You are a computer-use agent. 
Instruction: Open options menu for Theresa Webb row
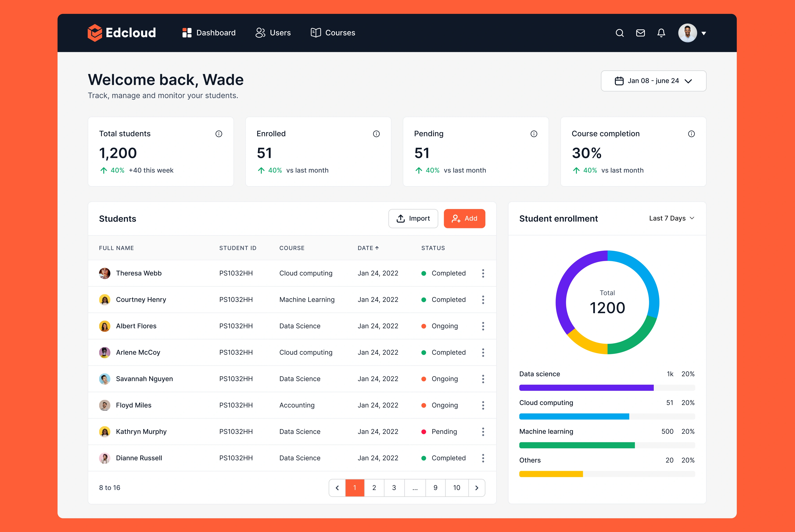pos(483,273)
